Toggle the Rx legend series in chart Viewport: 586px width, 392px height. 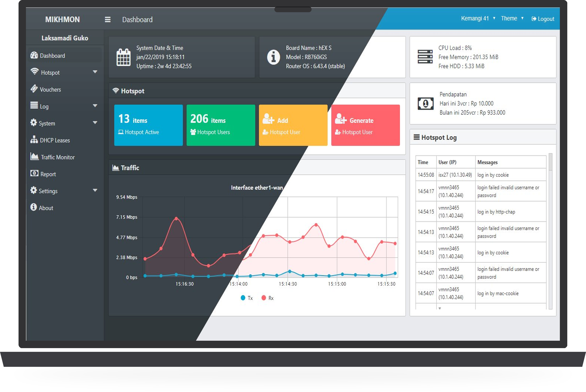(x=268, y=298)
